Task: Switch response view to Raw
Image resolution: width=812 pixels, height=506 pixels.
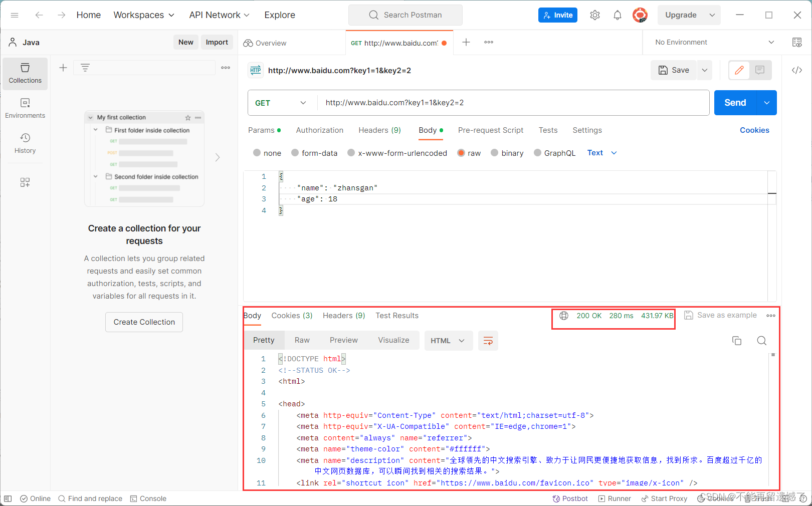Action: [x=302, y=340]
